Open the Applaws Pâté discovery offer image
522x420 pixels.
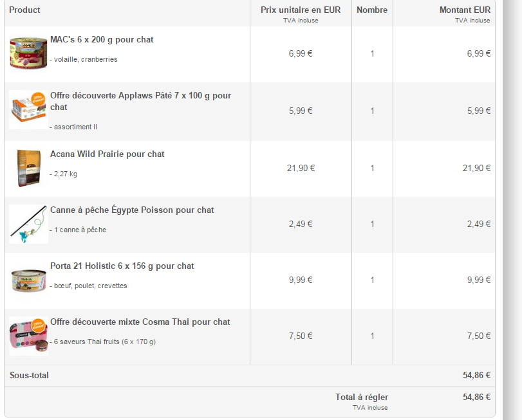pyautogui.click(x=28, y=109)
